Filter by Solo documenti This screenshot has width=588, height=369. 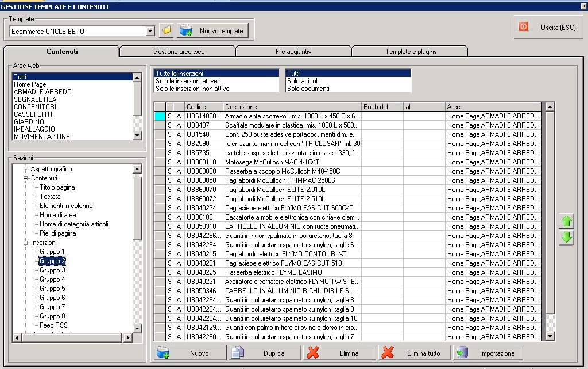(348, 89)
